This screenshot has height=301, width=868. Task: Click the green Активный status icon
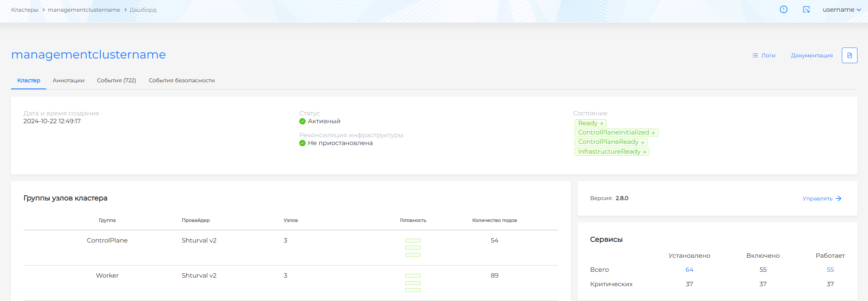click(302, 121)
